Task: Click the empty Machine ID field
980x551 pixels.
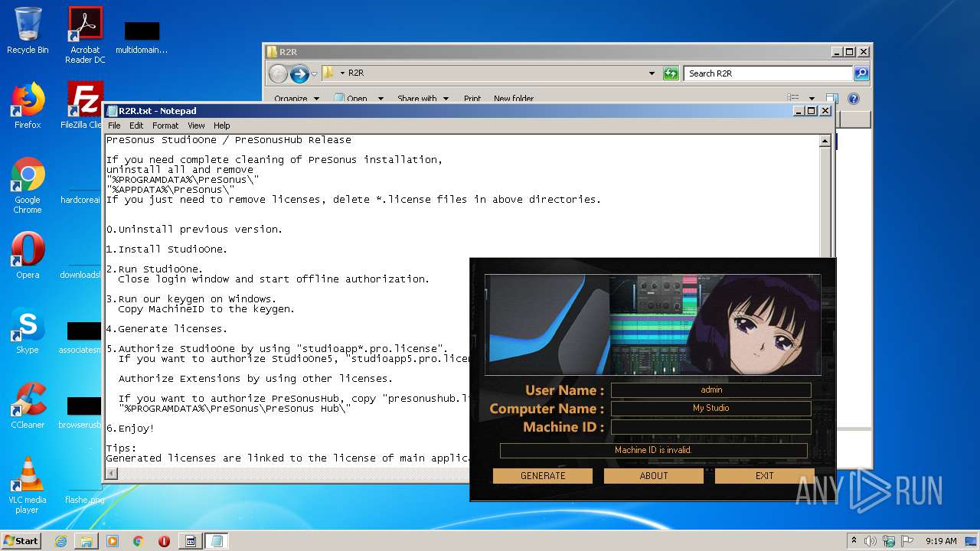Action: 711,427
